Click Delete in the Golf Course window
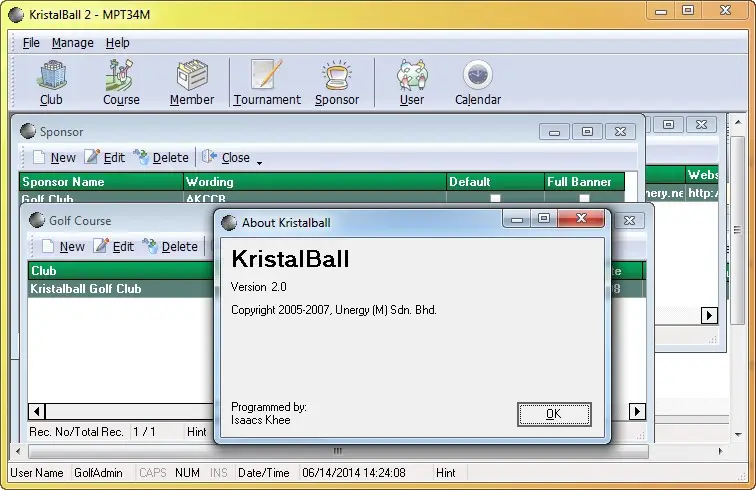 coord(170,246)
